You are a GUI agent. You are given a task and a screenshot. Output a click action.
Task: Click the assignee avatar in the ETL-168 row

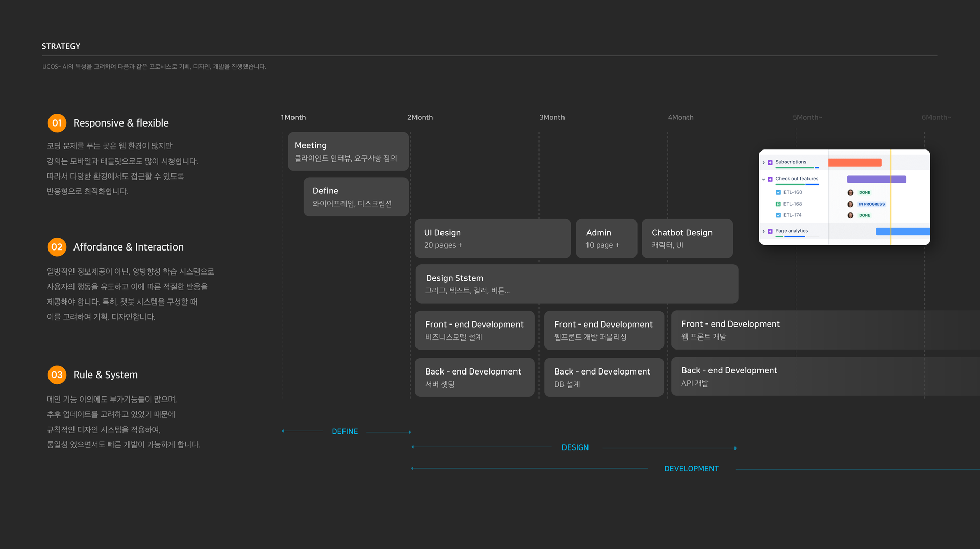(x=850, y=204)
